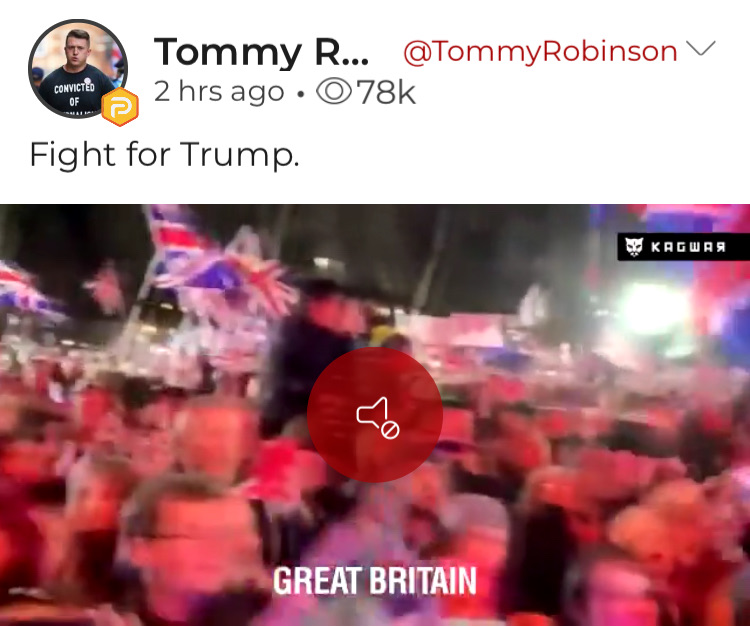
Task: Click the gold Parler verified badge
Action: [x=120, y=107]
